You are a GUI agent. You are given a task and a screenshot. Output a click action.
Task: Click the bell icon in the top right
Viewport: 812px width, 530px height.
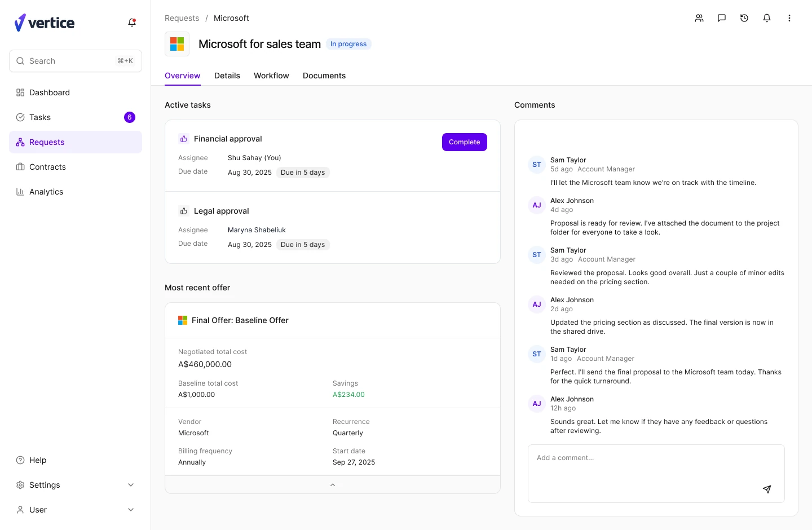pos(767,18)
